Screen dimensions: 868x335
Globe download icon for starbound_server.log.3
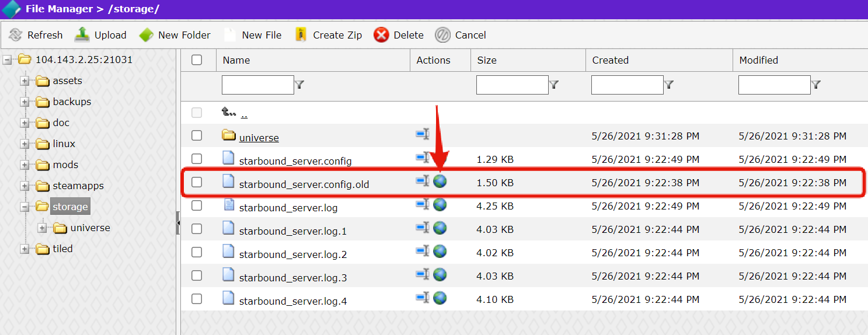click(440, 275)
